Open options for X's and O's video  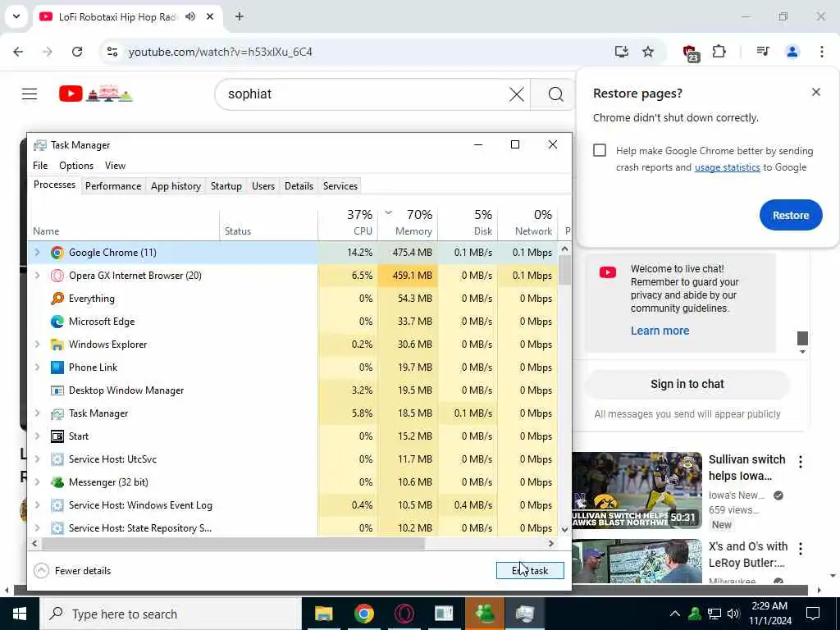[801, 549]
